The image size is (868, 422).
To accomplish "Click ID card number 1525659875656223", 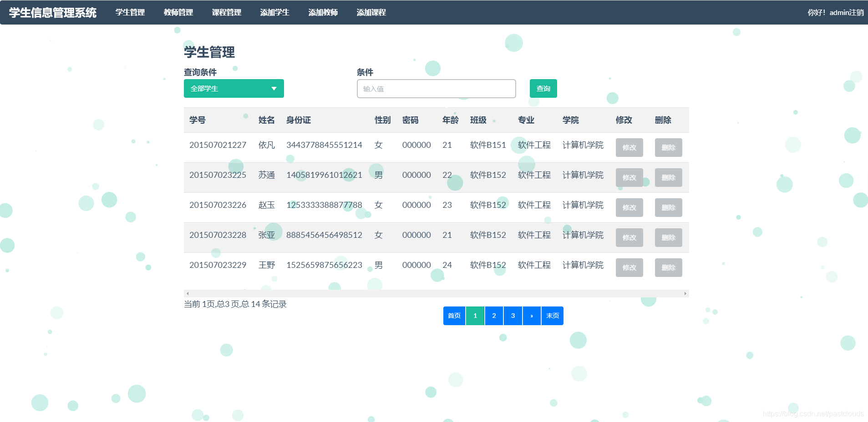I will (325, 265).
